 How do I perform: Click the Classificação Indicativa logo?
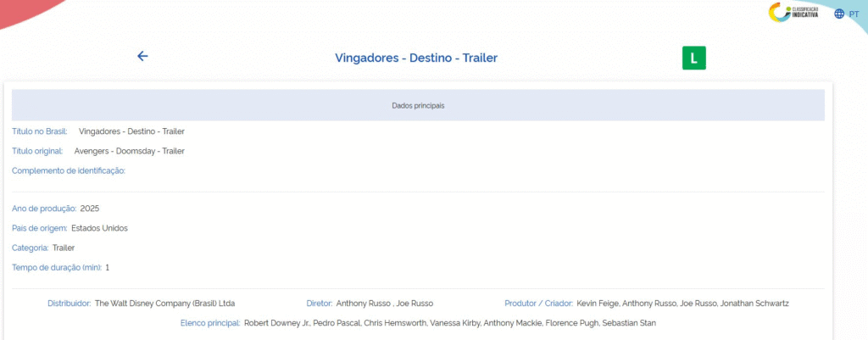coord(793,13)
